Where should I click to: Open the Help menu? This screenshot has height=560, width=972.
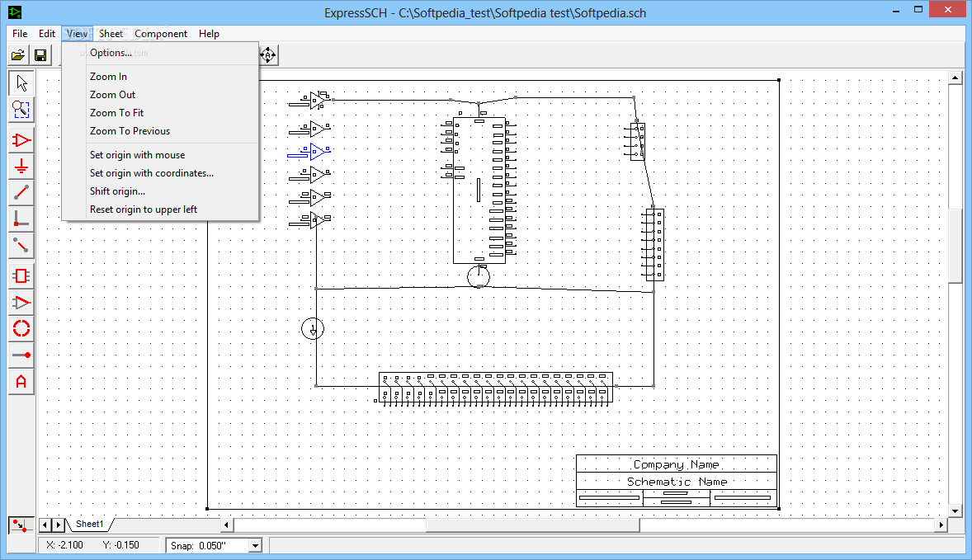tap(209, 34)
